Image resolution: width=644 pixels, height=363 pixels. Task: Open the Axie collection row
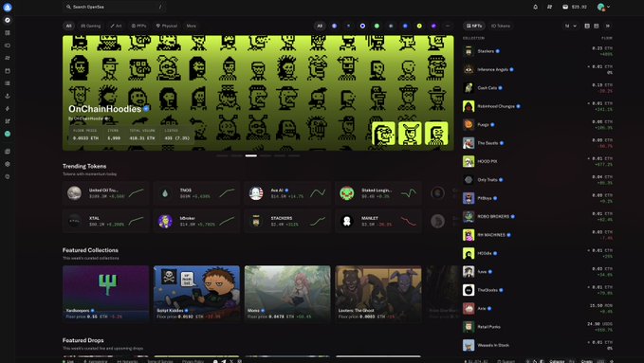(x=538, y=308)
